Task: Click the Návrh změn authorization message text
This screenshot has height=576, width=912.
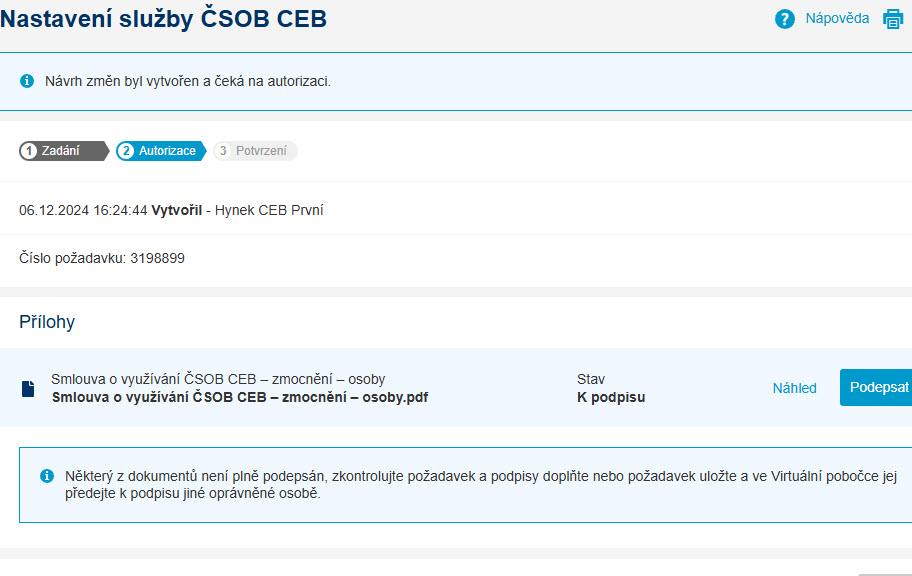Action: pos(188,81)
